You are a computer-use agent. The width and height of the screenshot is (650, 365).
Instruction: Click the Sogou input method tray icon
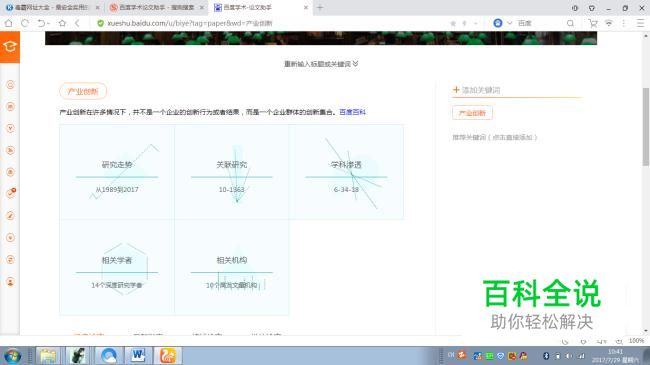point(462,355)
